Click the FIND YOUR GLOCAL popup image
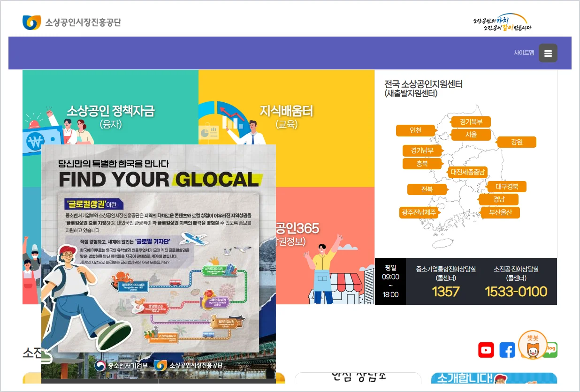Image resolution: width=580 pixels, height=392 pixels. (x=159, y=263)
